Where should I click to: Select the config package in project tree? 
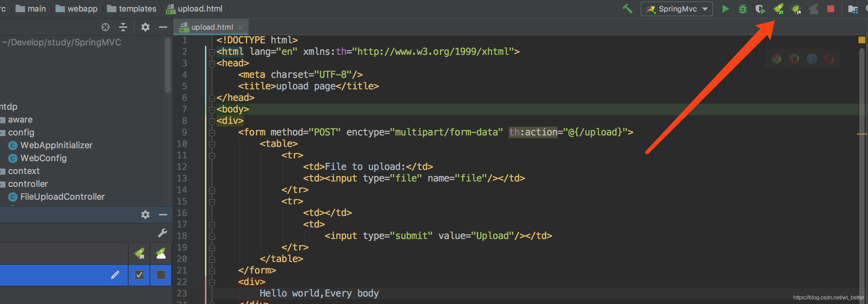[x=21, y=132]
